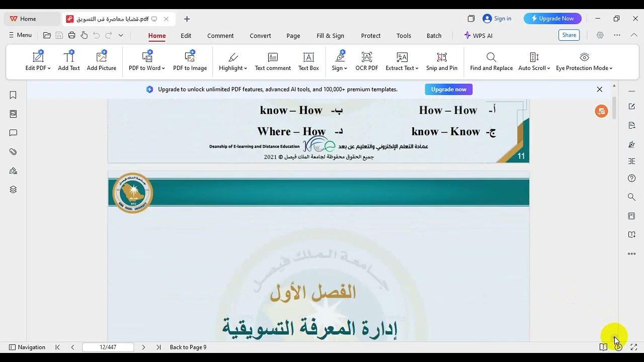The height and width of the screenshot is (362, 644).
Task: Collapse the ribbon with chevron
Action: click(633, 35)
